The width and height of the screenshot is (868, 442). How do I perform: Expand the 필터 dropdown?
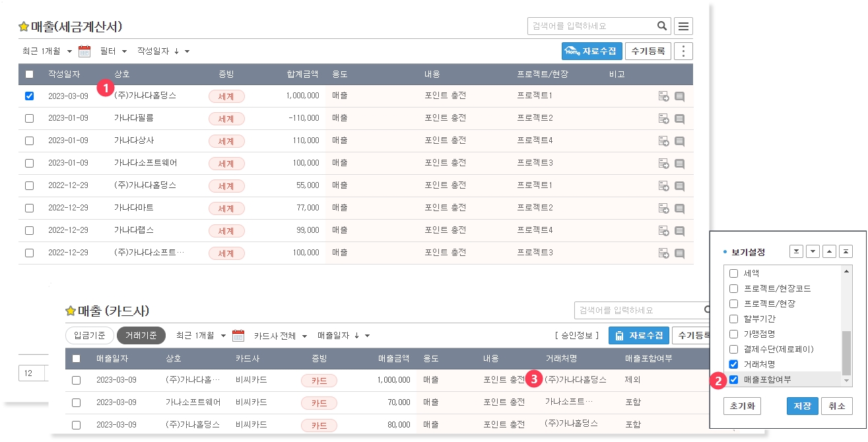point(112,51)
